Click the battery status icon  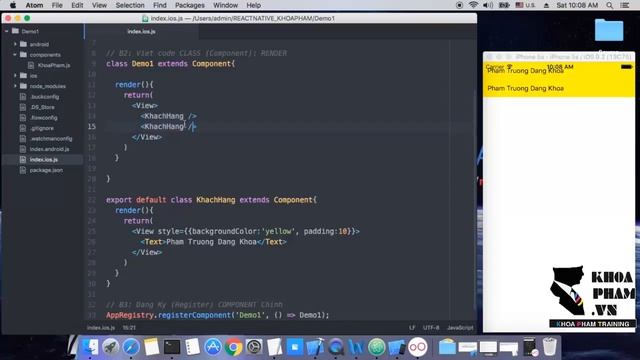pyautogui.click(x=504, y=5)
